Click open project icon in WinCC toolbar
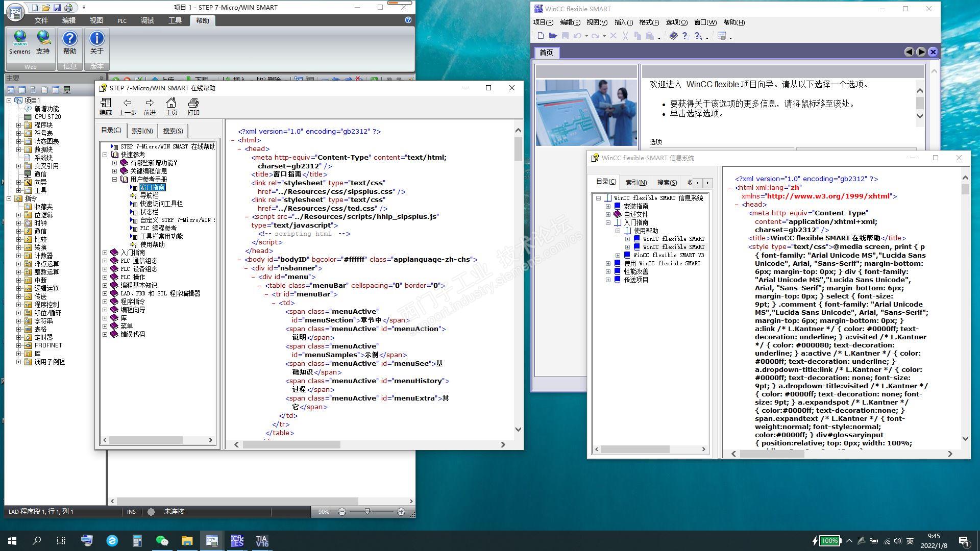The height and width of the screenshot is (551, 980). [553, 36]
